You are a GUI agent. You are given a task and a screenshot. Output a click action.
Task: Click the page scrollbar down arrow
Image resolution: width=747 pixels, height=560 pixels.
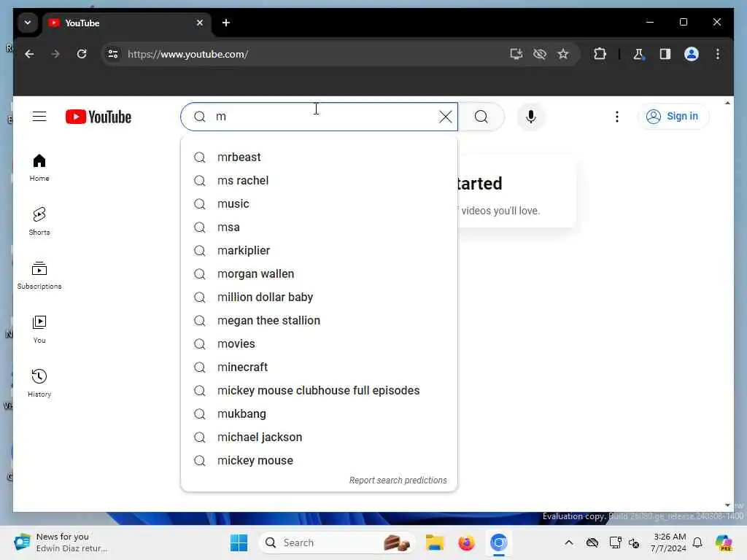(727, 505)
